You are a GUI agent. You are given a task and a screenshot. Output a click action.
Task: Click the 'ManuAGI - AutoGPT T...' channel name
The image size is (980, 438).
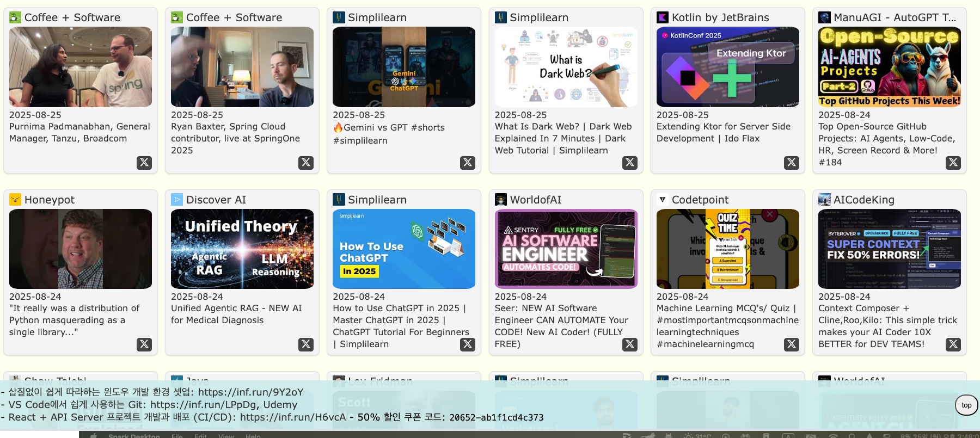tap(895, 17)
